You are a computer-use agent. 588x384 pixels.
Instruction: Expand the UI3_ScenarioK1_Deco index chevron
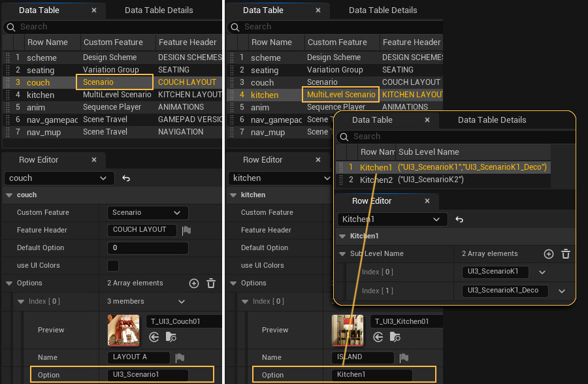562,291
